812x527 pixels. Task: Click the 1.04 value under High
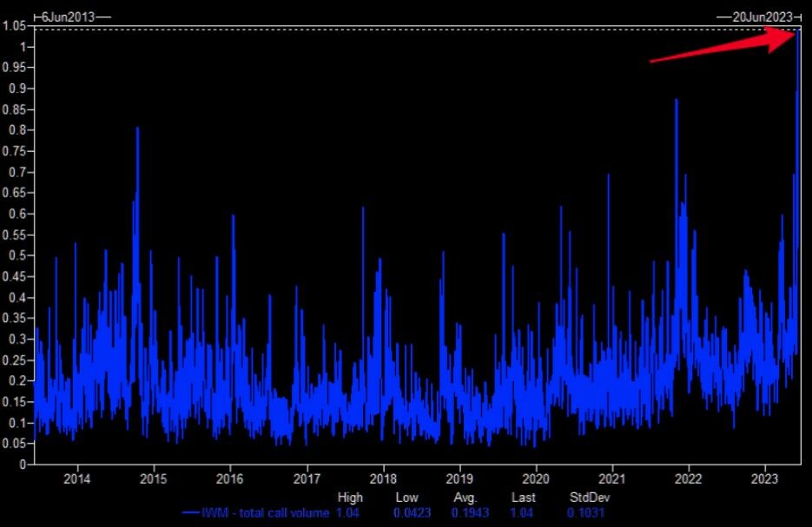pyautogui.click(x=347, y=513)
